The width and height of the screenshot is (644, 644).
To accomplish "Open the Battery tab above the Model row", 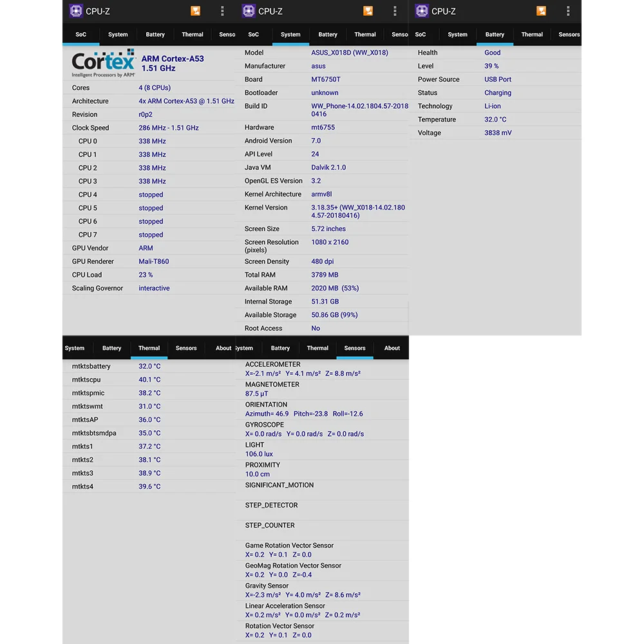I will tap(328, 35).
